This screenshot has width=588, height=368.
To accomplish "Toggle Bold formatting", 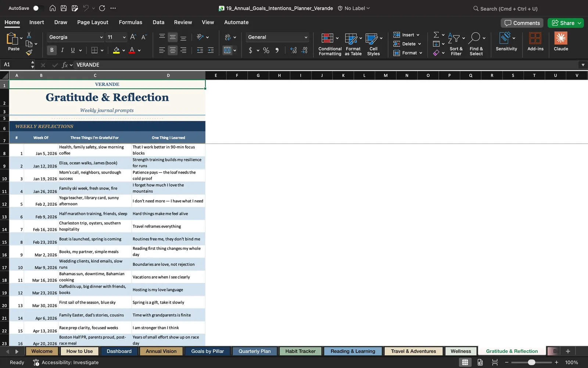I will tap(52, 50).
